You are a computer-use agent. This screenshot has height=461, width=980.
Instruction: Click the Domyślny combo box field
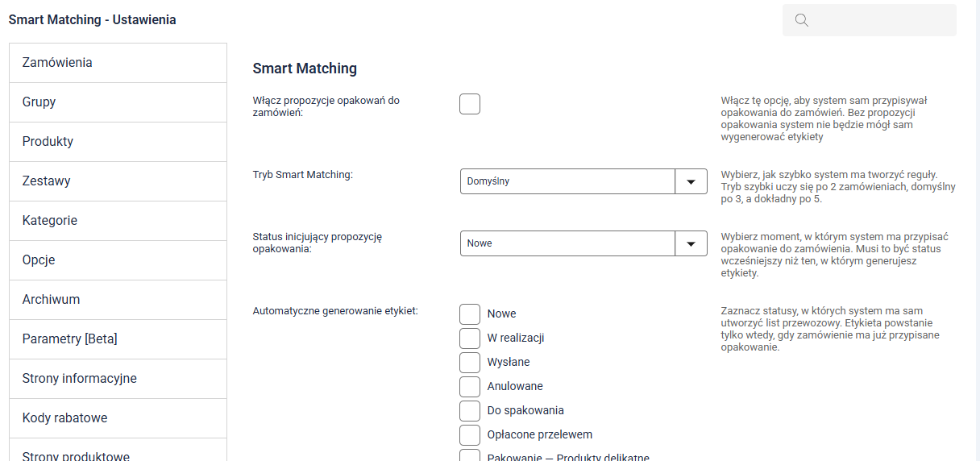pyautogui.click(x=567, y=181)
